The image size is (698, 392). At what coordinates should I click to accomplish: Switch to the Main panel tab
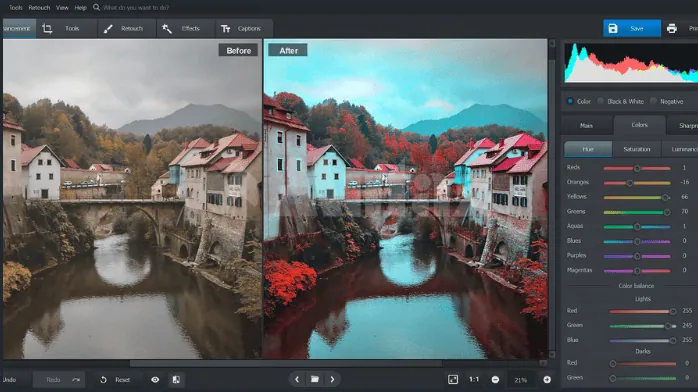pos(586,125)
